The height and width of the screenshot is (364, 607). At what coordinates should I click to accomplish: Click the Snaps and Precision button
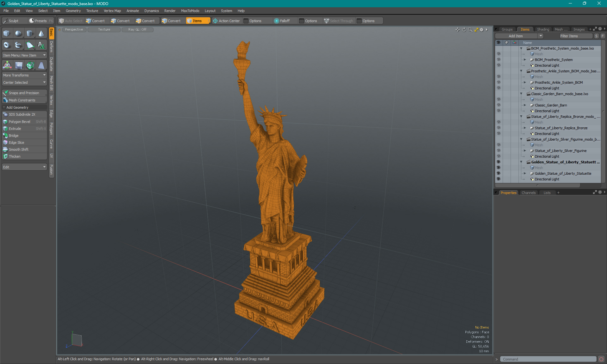click(24, 93)
